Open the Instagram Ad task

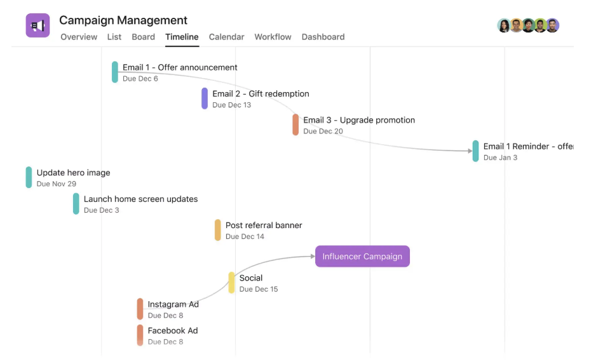click(173, 304)
